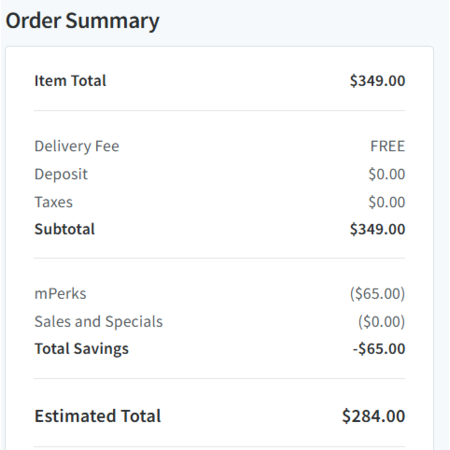Click the Order Summary heading
Image resolution: width=450 pixels, height=450 pixels.
click(82, 21)
